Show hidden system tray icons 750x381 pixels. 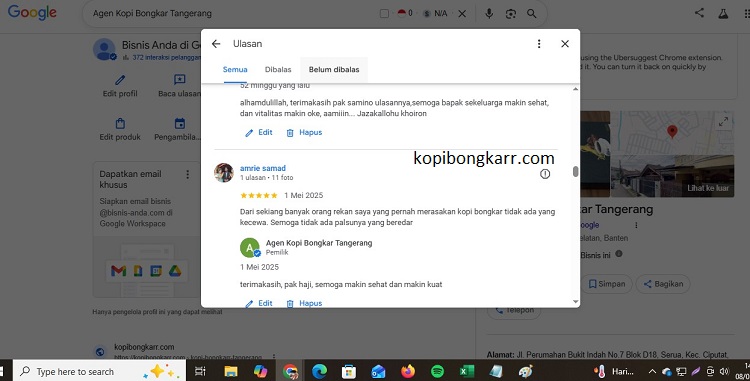tap(652, 371)
